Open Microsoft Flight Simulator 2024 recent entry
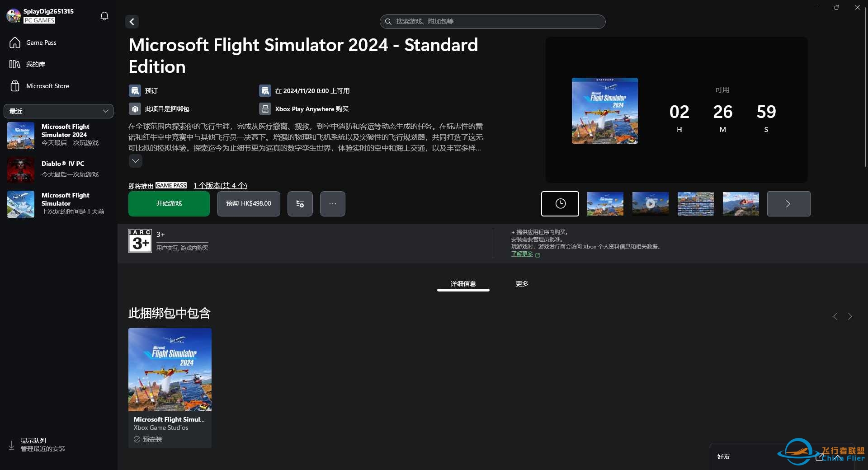868x470 pixels. coord(58,135)
